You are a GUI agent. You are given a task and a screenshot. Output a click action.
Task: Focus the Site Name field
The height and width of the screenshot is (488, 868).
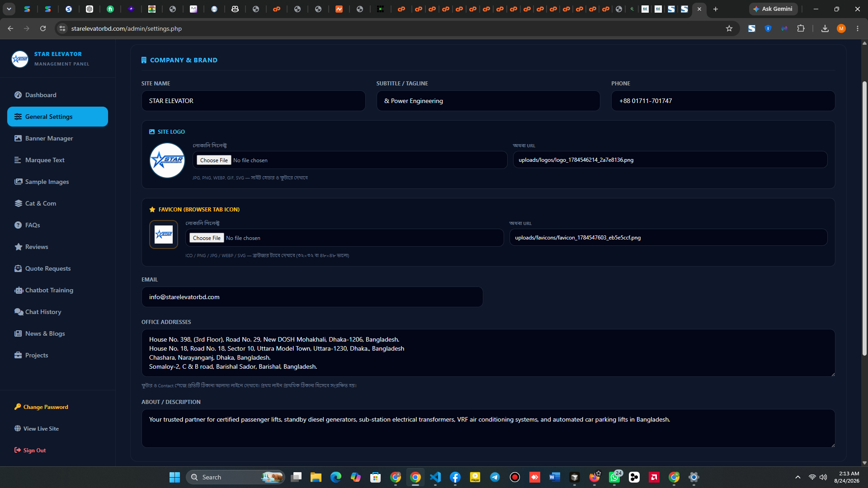pyautogui.click(x=253, y=101)
